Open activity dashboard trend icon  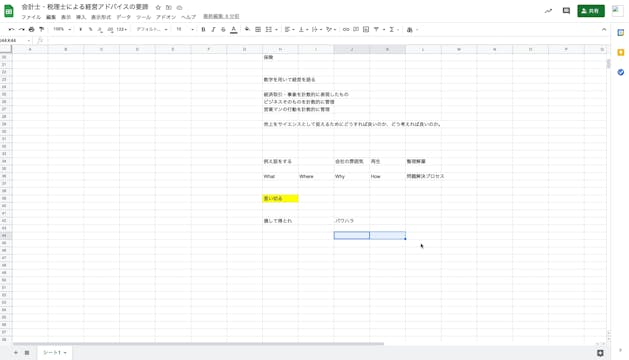tap(548, 11)
